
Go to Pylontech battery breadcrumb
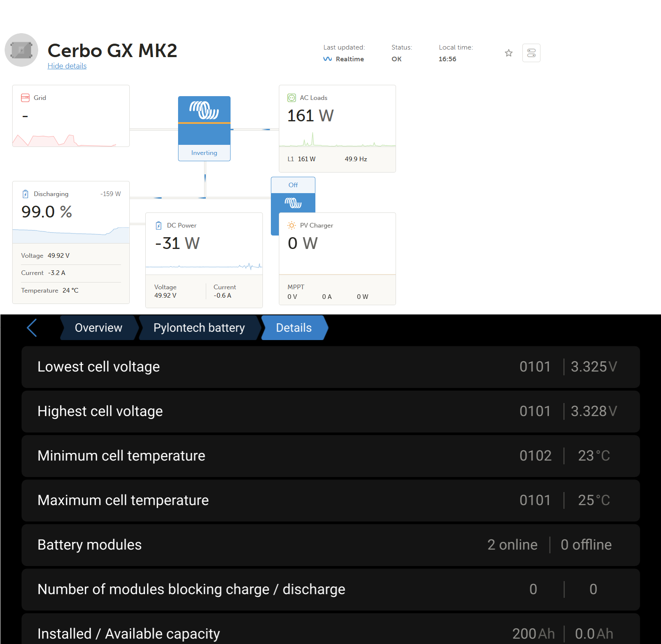coord(199,327)
